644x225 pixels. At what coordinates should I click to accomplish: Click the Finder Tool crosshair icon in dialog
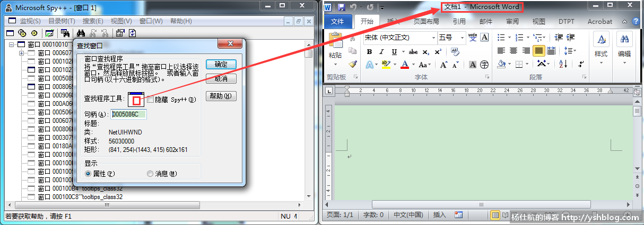(136, 99)
